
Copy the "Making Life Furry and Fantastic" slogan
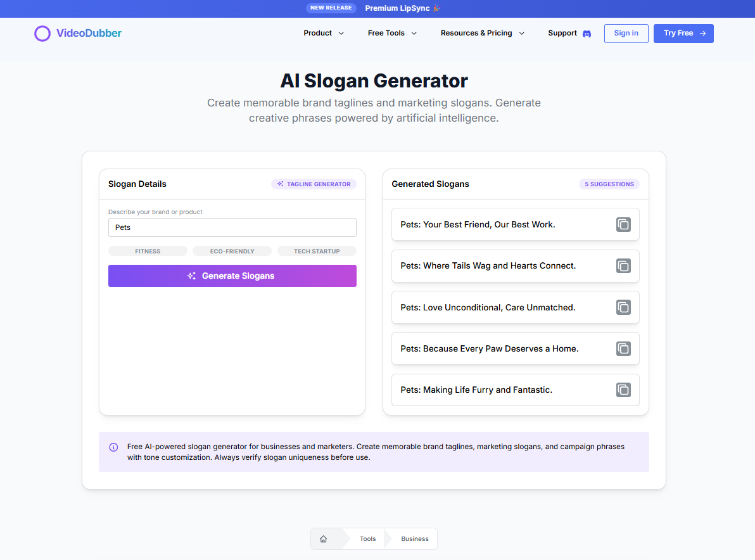point(623,390)
